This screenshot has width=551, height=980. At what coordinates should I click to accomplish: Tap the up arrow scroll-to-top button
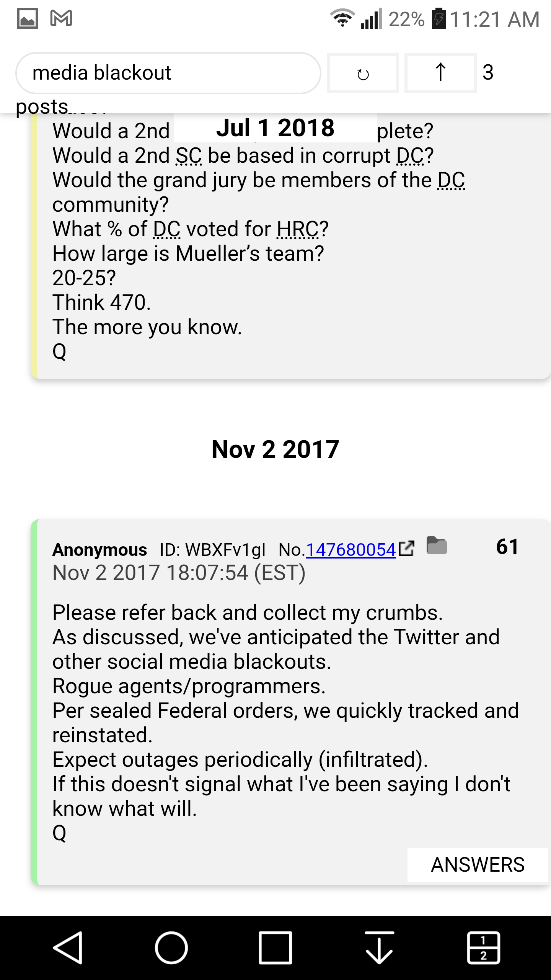coord(440,73)
